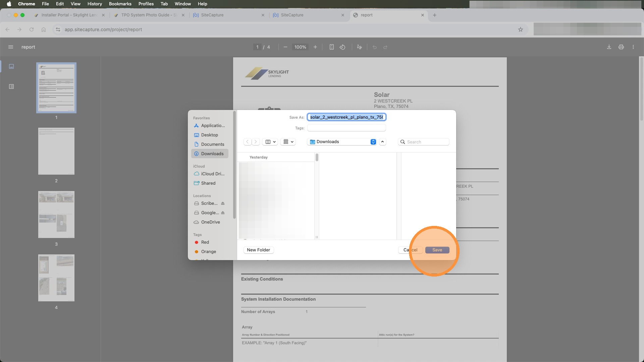The width and height of the screenshot is (644, 362).
Task: Select OneDrive under Locations
Action: click(210, 222)
